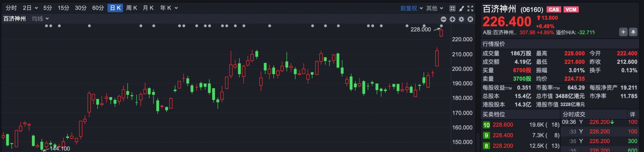Toggle the VCM badge
The image size is (644, 152).
[x=571, y=9]
